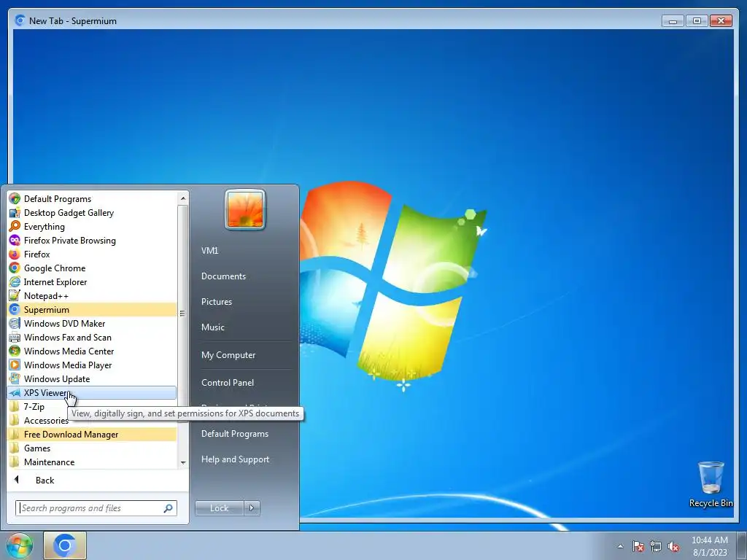Screen dimensions: 747x560
Task: Open Desktop Gadget Gallery icon
Action: (15, 212)
